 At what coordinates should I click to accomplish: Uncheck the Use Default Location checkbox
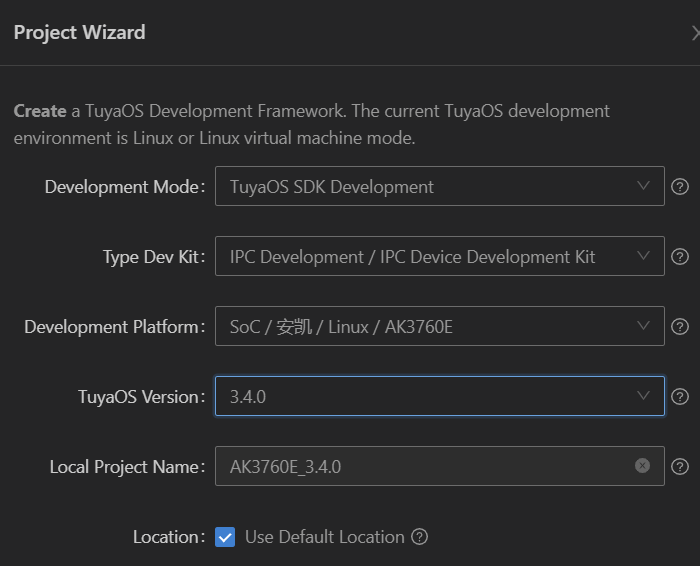click(225, 537)
